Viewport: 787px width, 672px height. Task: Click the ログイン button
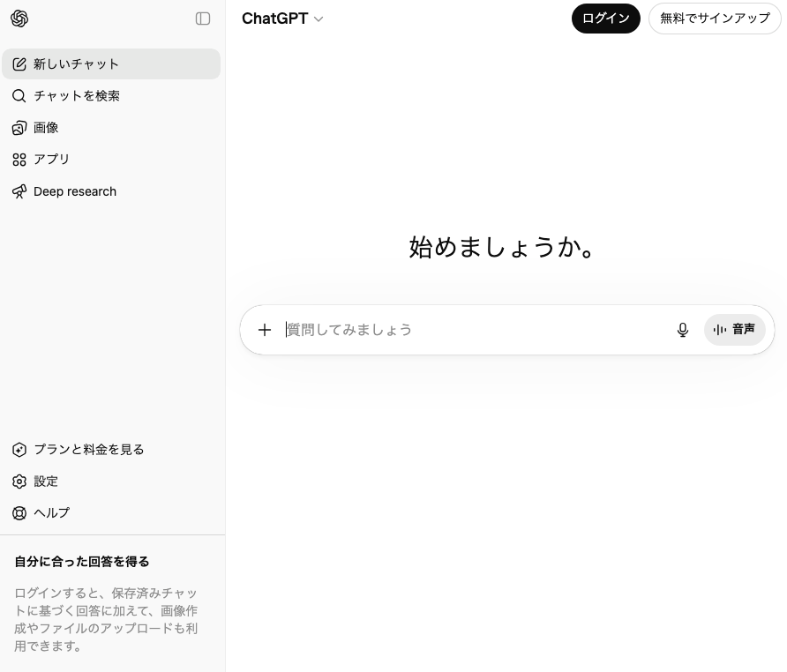[606, 19]
